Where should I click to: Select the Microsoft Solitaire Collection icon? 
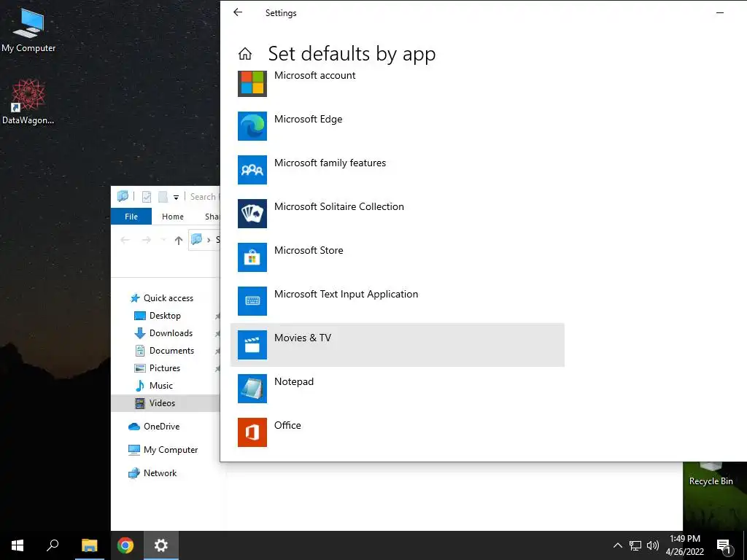tap(252, 214)
